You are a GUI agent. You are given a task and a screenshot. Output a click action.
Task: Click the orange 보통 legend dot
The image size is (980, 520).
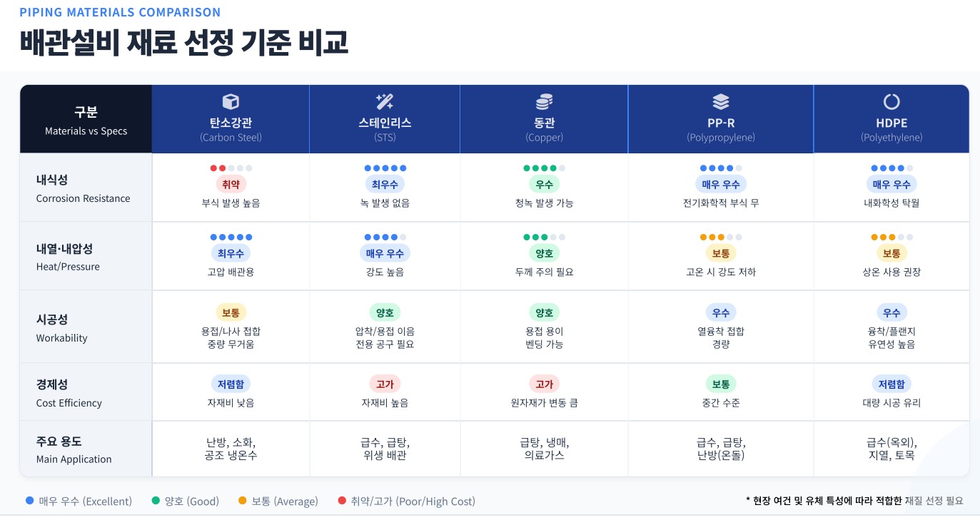[x=243, y=501]
